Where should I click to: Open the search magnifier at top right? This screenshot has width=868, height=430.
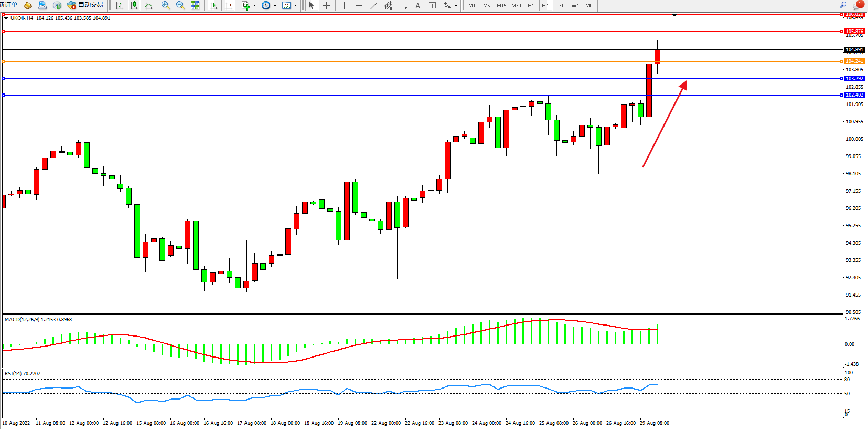click(843, 5)
